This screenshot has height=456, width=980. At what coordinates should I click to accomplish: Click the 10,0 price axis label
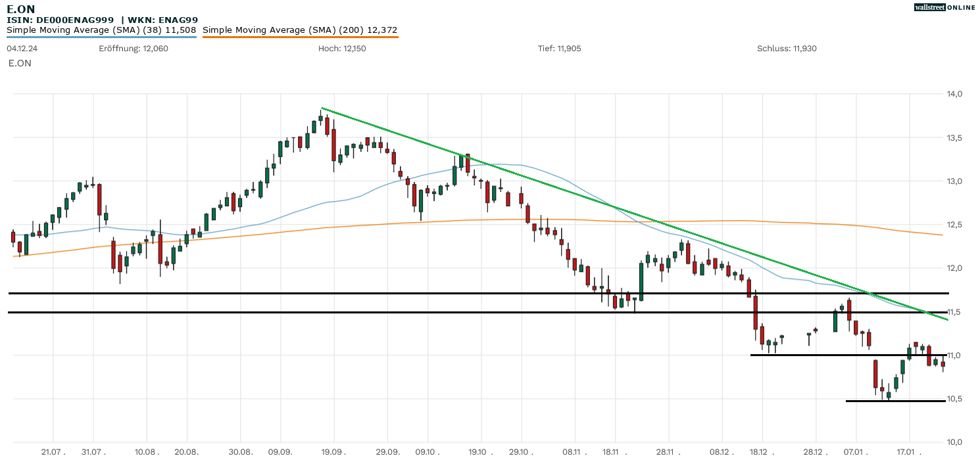click(x=954, y=442)
